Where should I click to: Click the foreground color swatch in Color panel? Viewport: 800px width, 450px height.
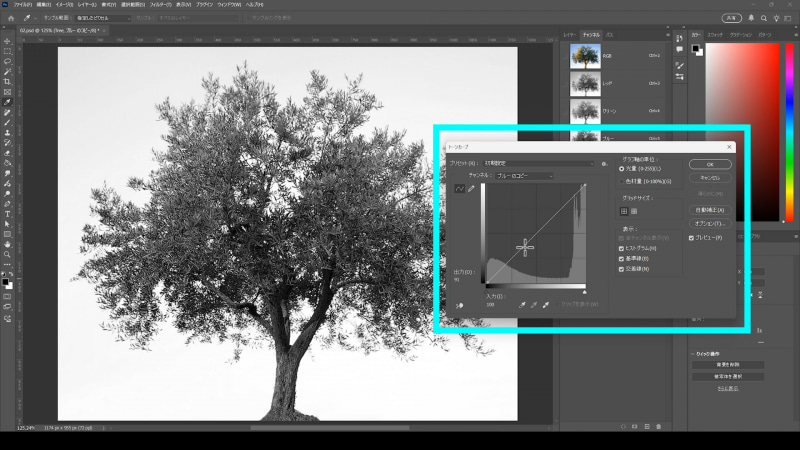[695, 48]
